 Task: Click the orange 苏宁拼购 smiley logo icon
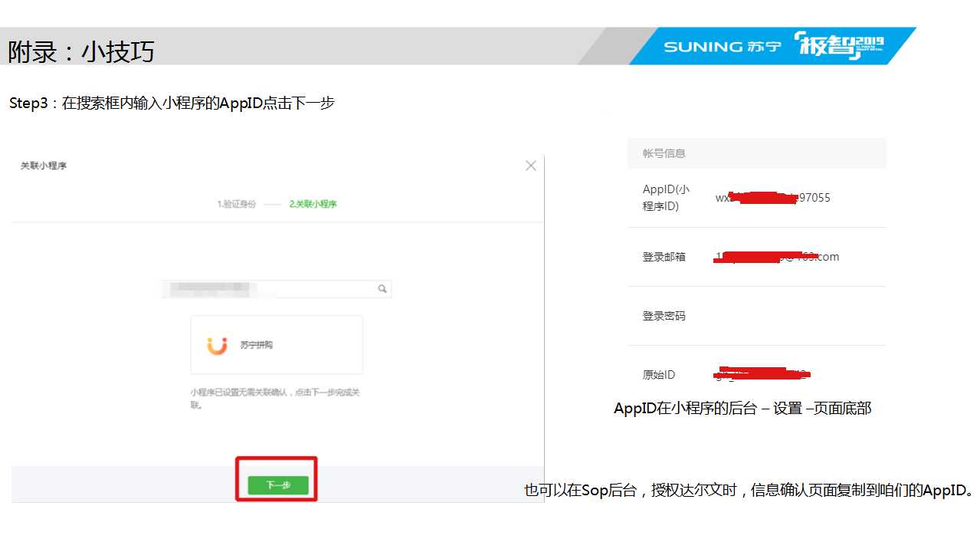tap(218, 346)
